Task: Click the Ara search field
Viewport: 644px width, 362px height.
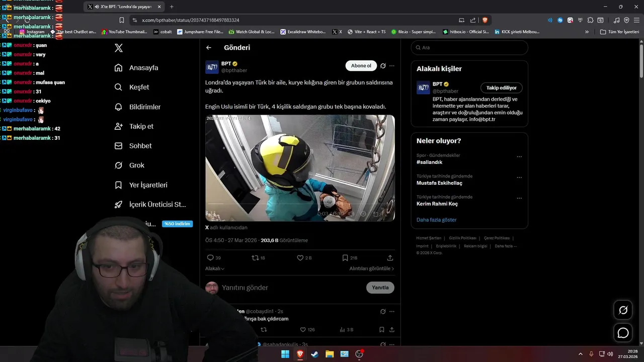Action: (469, 47)
